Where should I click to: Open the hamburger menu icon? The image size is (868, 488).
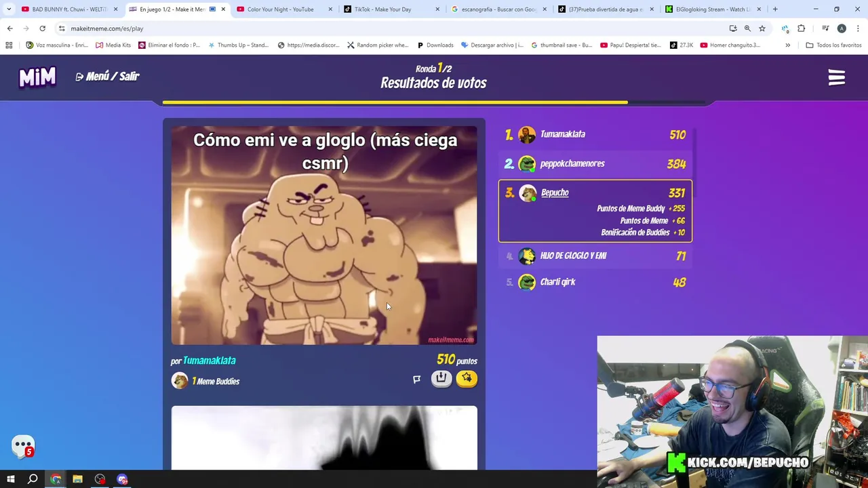click(x=836, y=77)
